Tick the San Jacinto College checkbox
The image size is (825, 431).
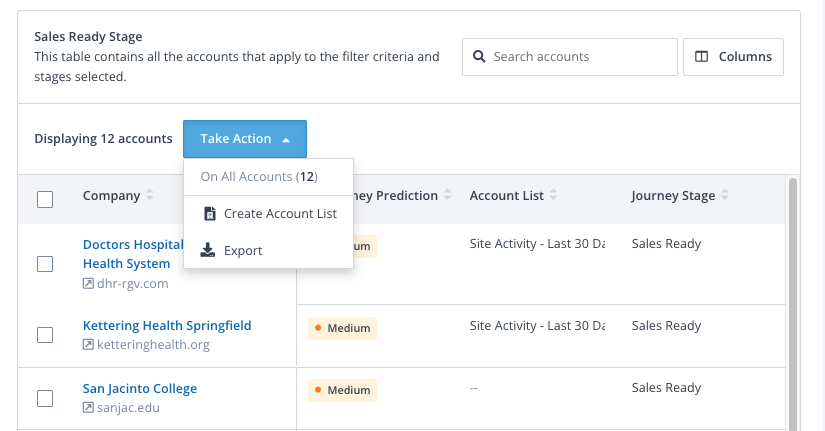45,398
